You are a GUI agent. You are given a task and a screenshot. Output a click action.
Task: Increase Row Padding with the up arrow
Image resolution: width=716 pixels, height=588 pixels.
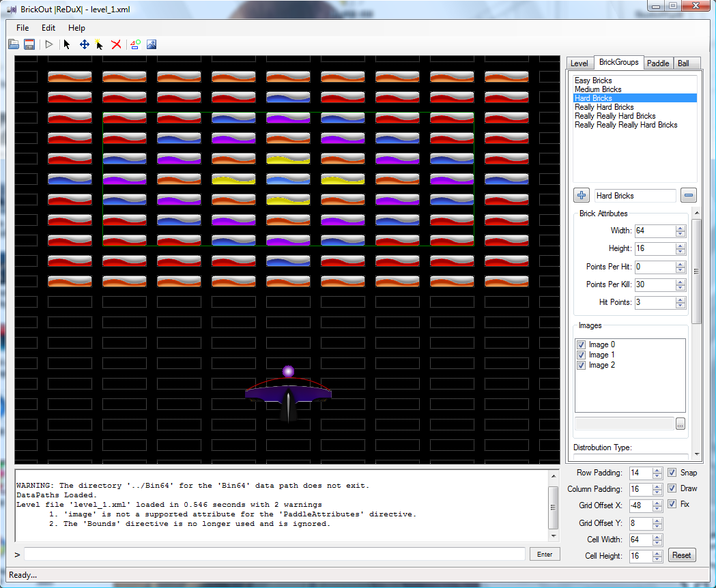click(657, 470)
